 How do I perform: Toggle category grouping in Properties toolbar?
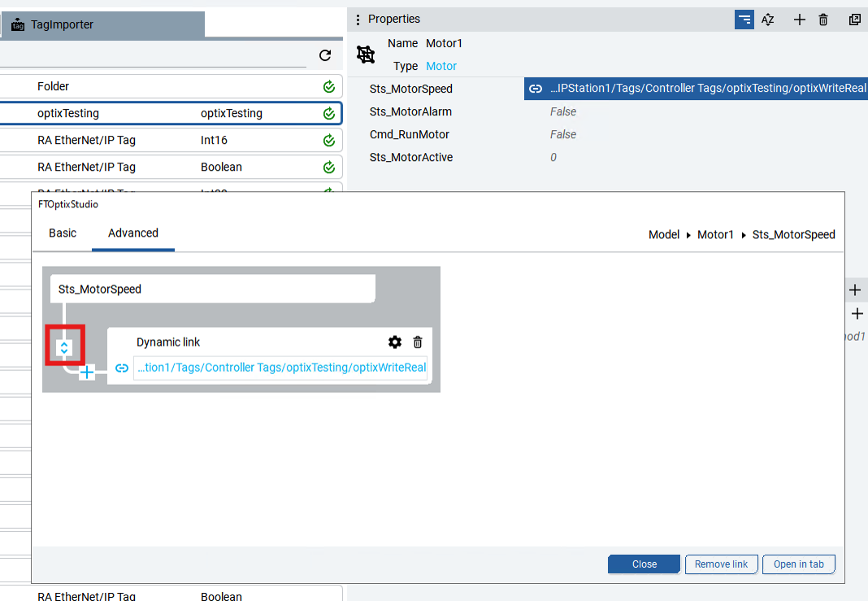pos(744,20)
